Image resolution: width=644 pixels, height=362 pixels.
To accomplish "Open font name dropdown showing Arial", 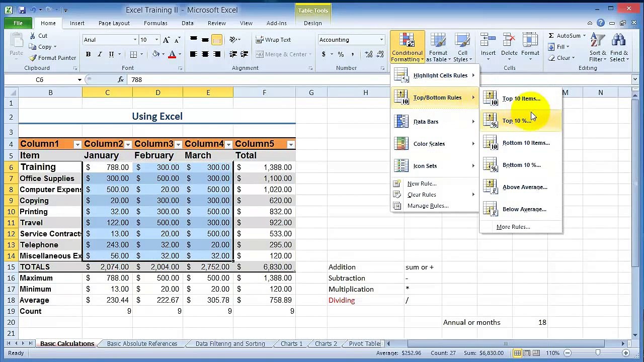I will click(x=135, y=40).
